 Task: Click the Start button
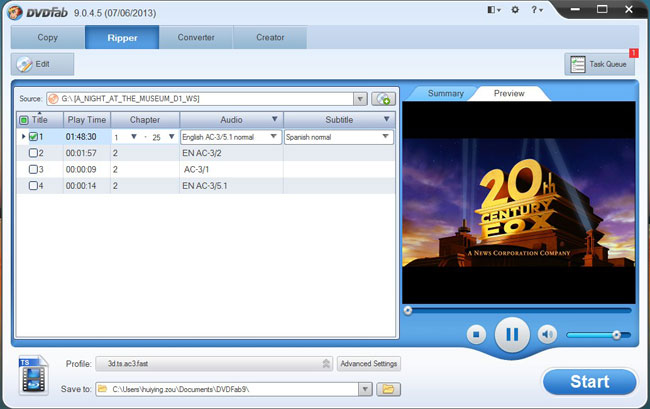point(589,382)
